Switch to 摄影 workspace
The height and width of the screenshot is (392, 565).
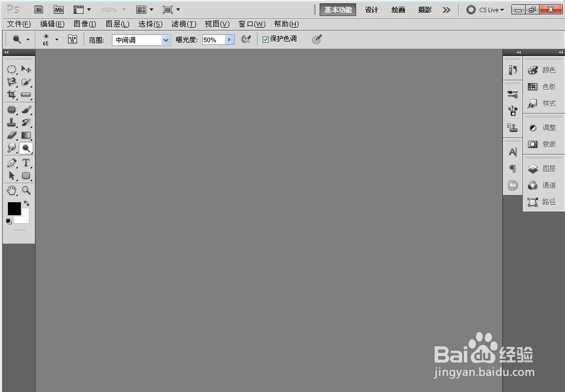click(425, 10)
